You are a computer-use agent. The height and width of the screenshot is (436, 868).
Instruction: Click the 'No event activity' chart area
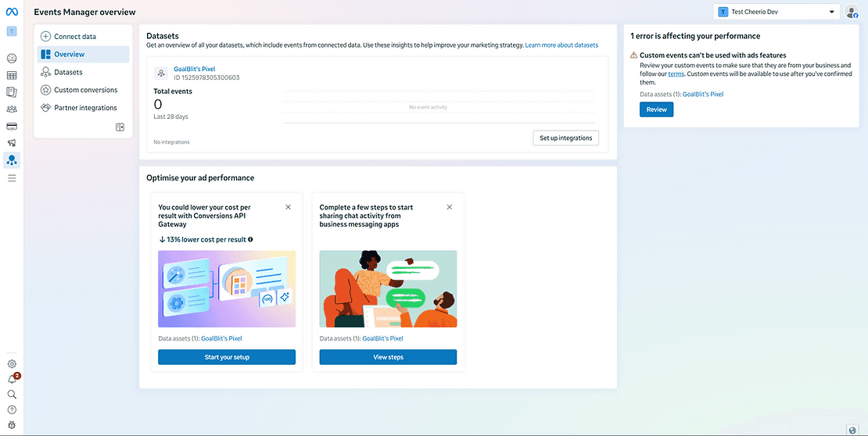pyautogui.click(x=439, y=107)
